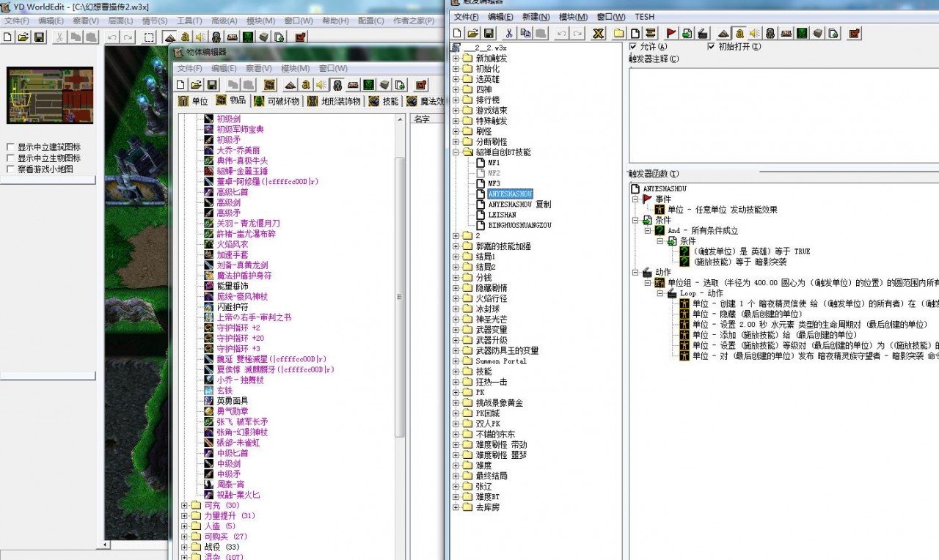939x560 pixels.
Task: Click New Condition icon in trigger editor toolbar
Action: (x=687, y=33)
